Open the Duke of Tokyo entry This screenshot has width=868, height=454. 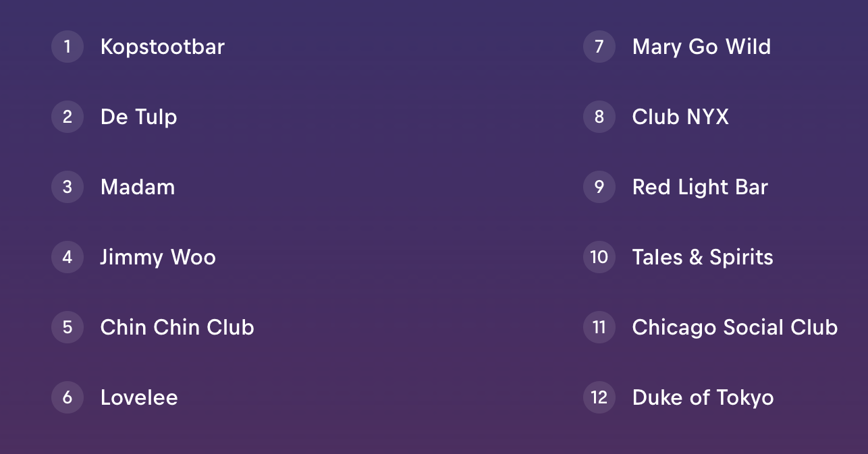[703, 398]
